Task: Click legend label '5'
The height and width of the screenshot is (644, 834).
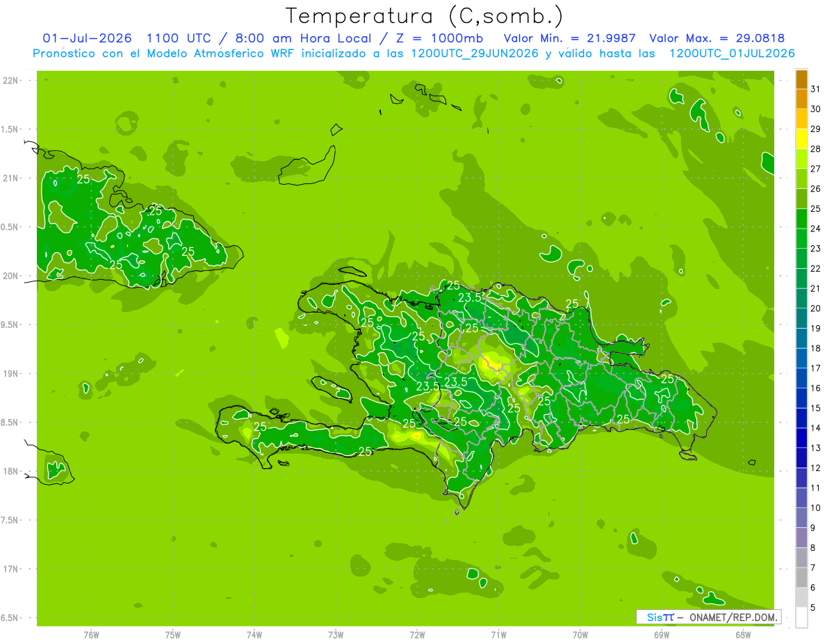Action: click(812, 608)
